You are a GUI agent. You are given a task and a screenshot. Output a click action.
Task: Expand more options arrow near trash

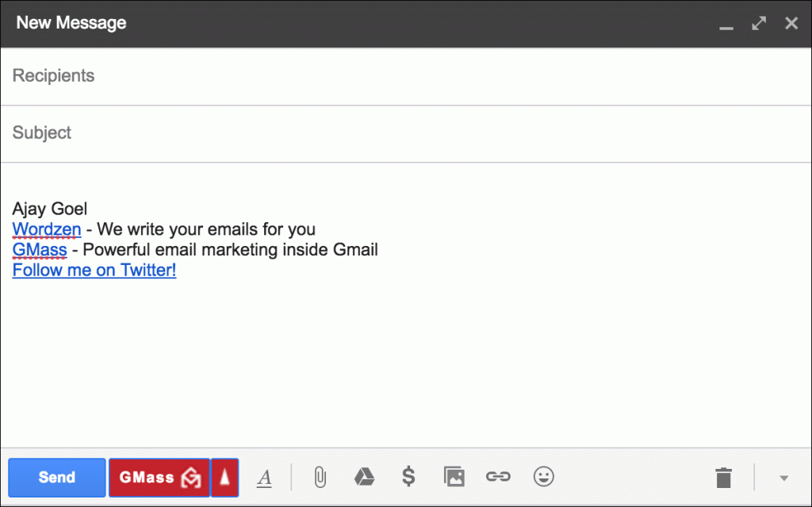tap(783, 478)
